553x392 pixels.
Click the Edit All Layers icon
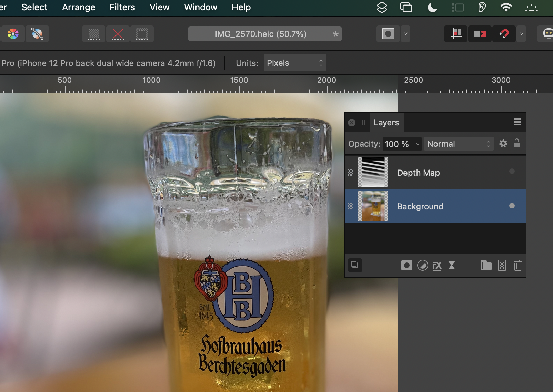pos(355,265)
